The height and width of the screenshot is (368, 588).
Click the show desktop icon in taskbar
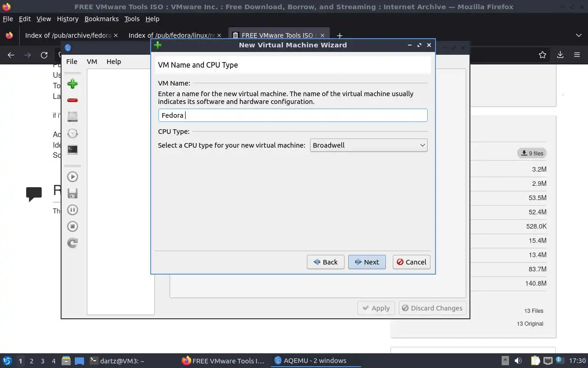pos(79,361)
